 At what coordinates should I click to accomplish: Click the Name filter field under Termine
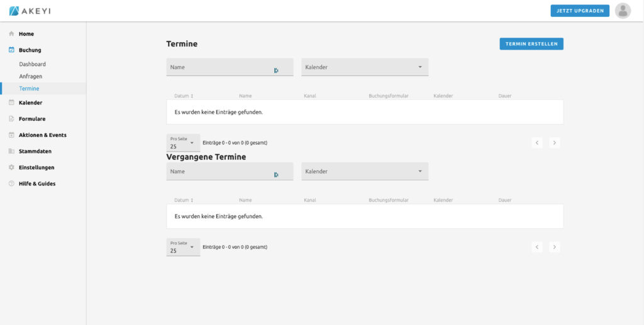(220, 67)
